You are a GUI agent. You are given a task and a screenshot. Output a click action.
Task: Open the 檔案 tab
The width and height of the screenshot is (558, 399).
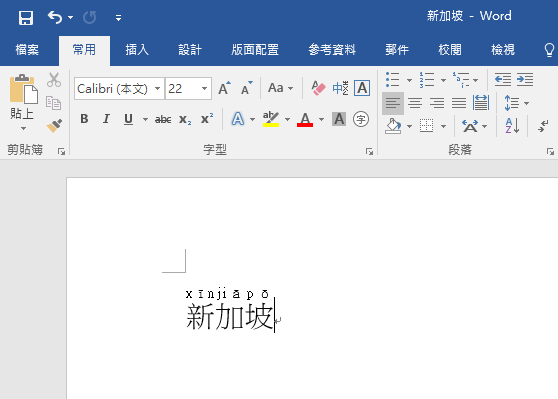(27, 50)
